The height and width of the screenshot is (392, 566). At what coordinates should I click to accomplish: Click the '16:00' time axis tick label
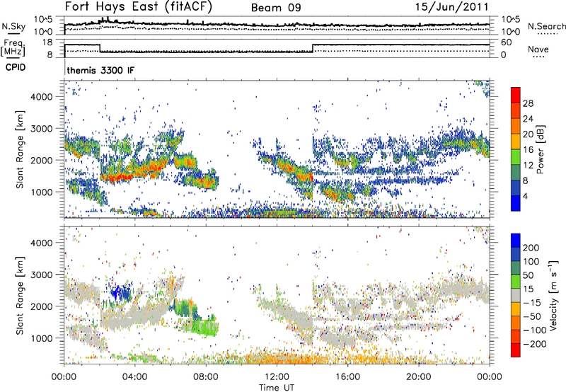347,377
